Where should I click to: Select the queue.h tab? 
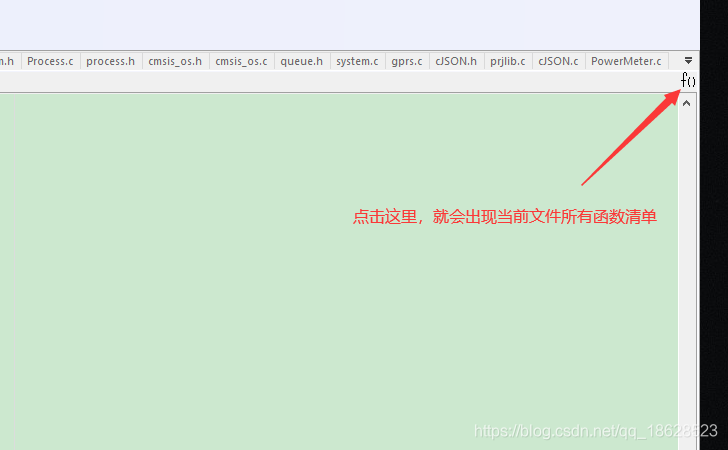click(x=301, y=61)
